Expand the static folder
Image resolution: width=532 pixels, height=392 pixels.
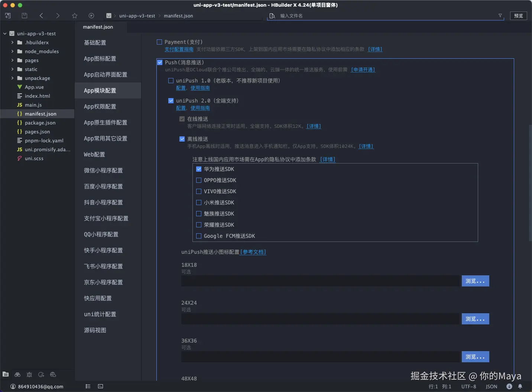(12, 69)
